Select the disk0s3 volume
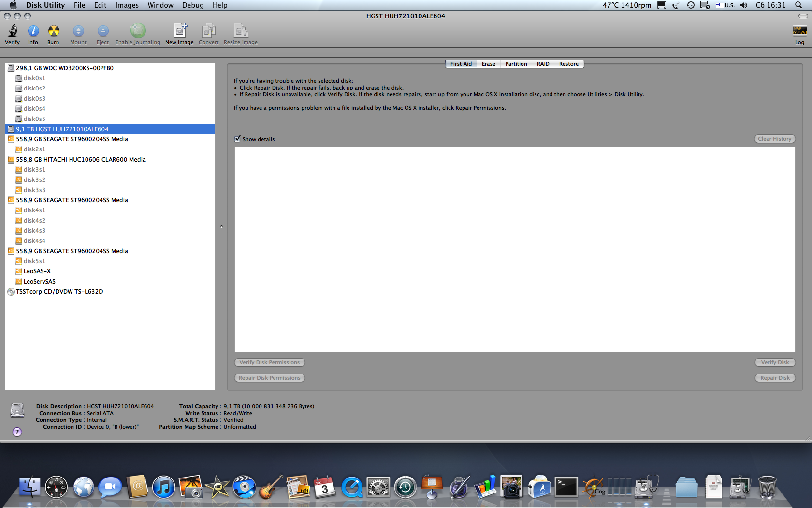This screenshot has width=812, height=508. pyautogui.click(x=110, y=99)
